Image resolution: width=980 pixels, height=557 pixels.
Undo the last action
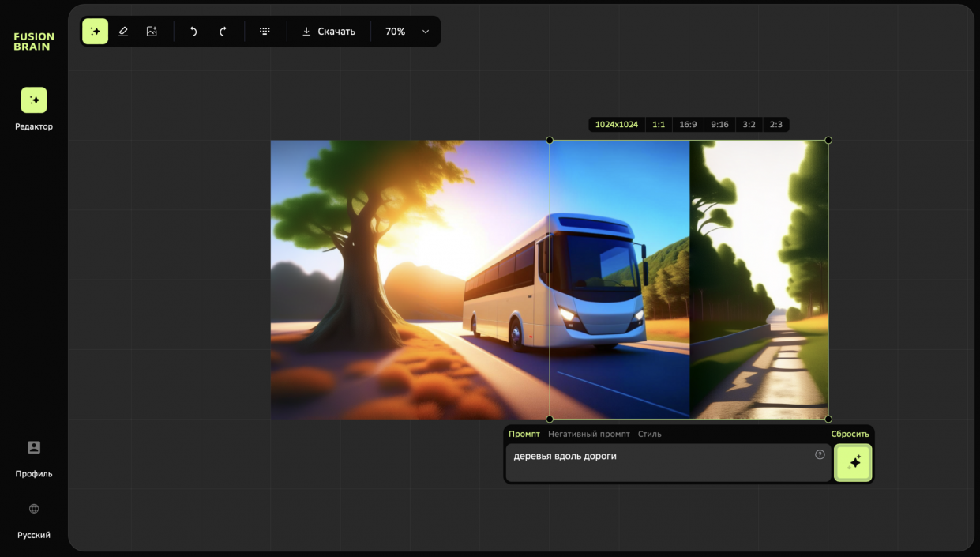tap(193, 32)
